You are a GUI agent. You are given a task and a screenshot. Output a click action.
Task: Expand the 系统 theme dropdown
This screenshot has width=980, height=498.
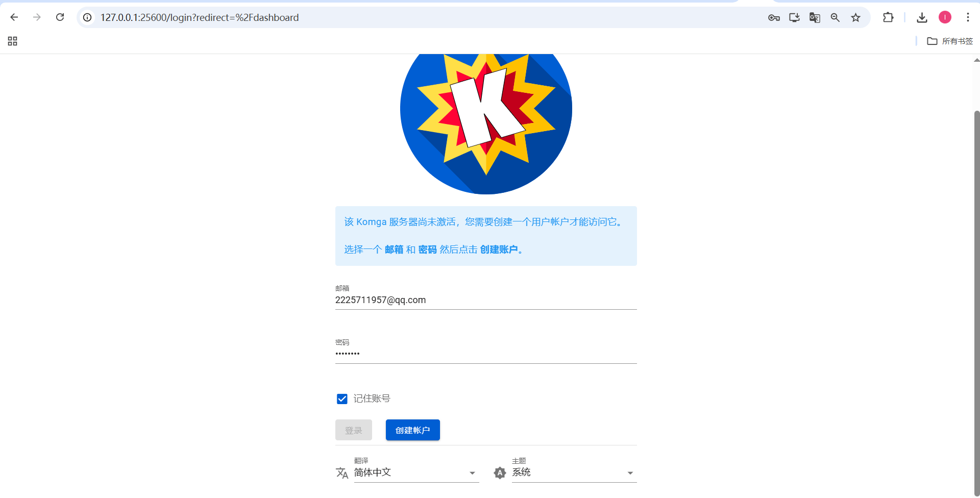(x=574, y=472)
